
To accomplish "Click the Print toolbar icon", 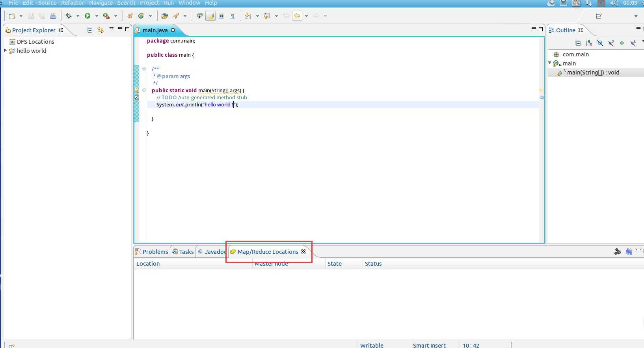I will click(53, 16).
